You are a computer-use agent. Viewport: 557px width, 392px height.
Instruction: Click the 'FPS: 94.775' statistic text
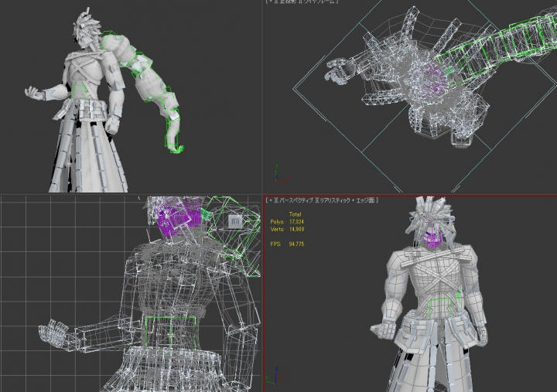[287, 244]
